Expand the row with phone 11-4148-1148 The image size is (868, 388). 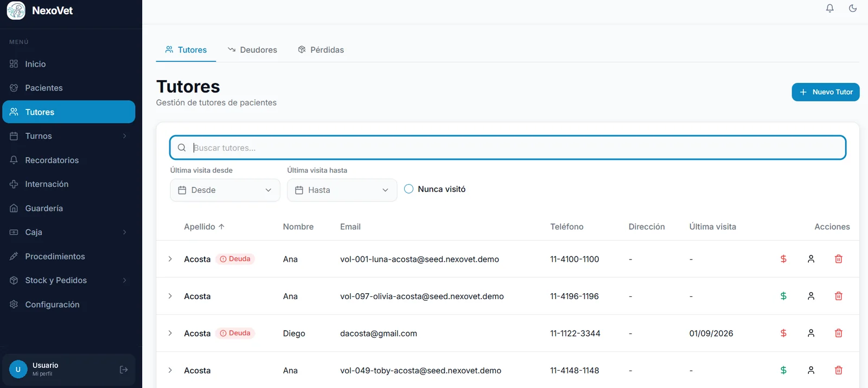coord(170,370)
